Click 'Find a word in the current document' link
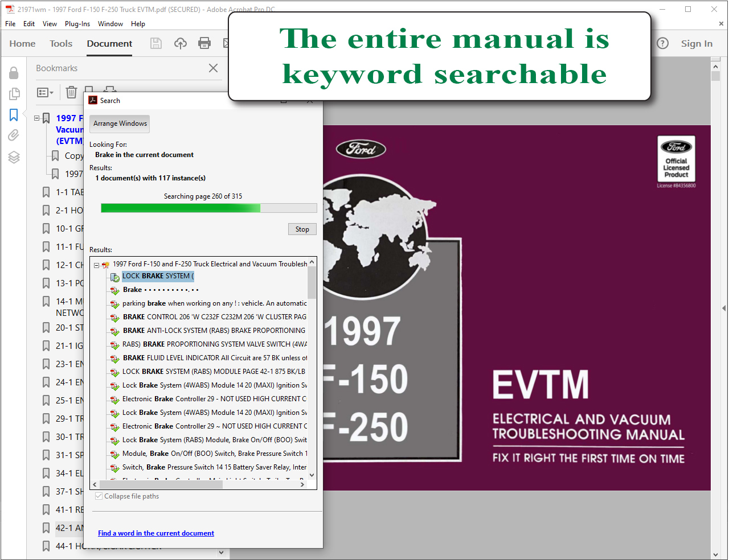The height and width of the screenshot is (560, 729). coord(156,533)
